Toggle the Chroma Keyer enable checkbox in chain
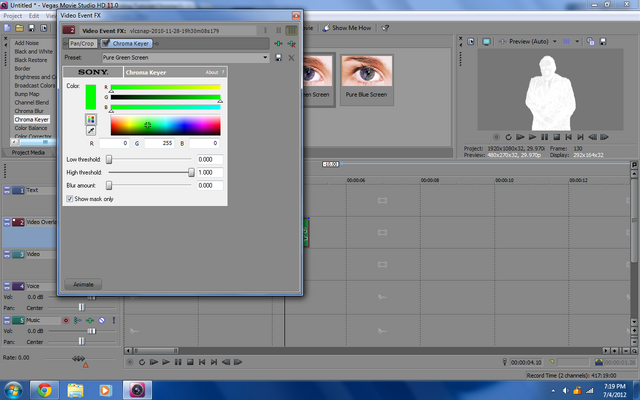This screenshot has height=400, width=640. pos(106,43)
